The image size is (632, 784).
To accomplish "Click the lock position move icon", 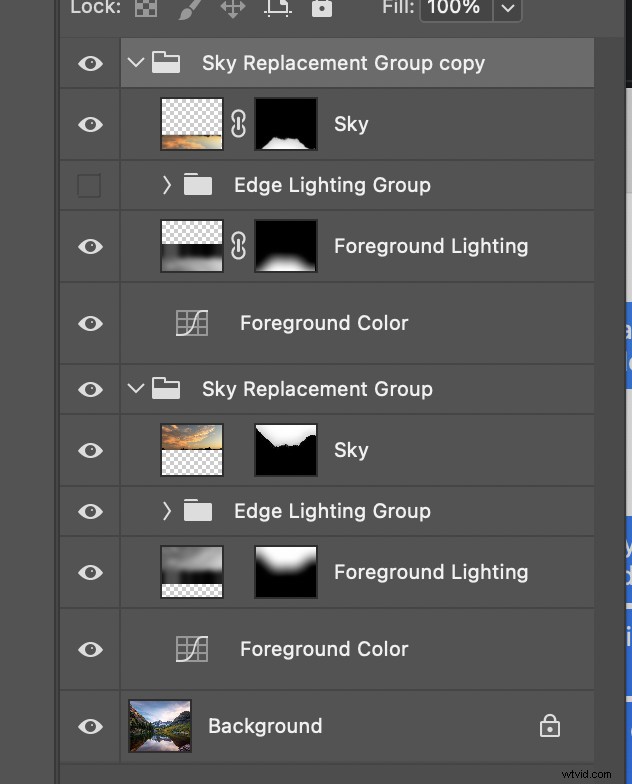I will (x=232, y=8).
